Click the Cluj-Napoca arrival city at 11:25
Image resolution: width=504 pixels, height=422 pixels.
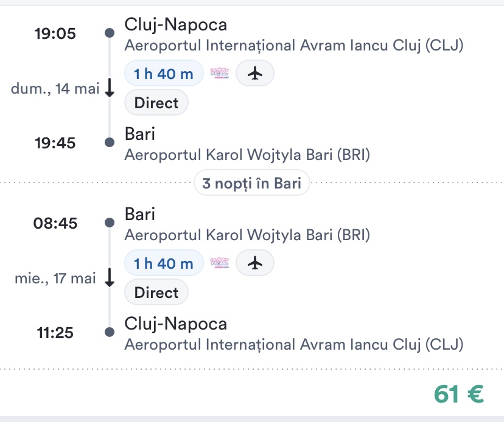[175, 323]
